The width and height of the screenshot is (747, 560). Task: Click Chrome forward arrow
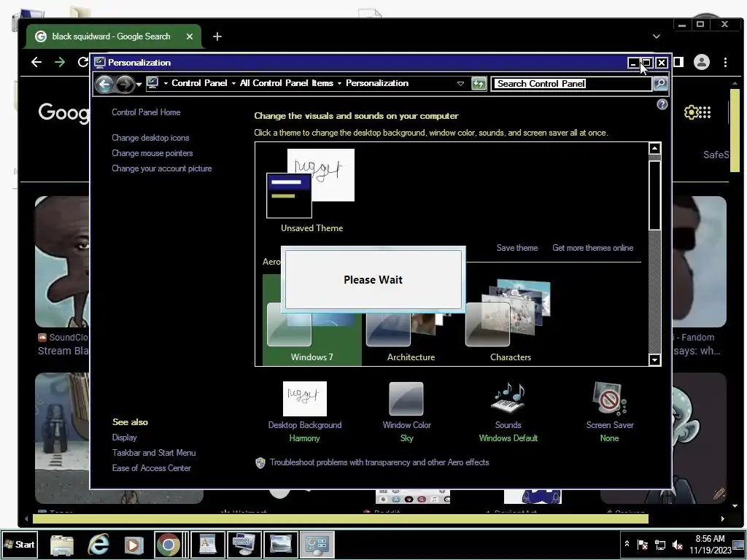point(60,62)
